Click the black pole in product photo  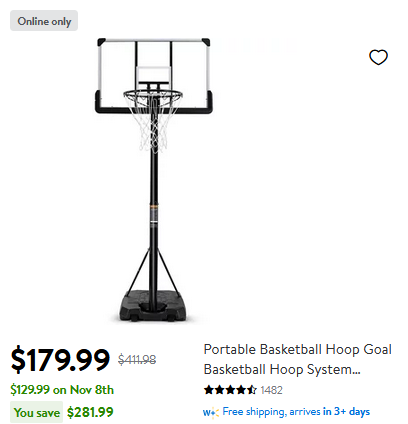[x=153, y=217]
